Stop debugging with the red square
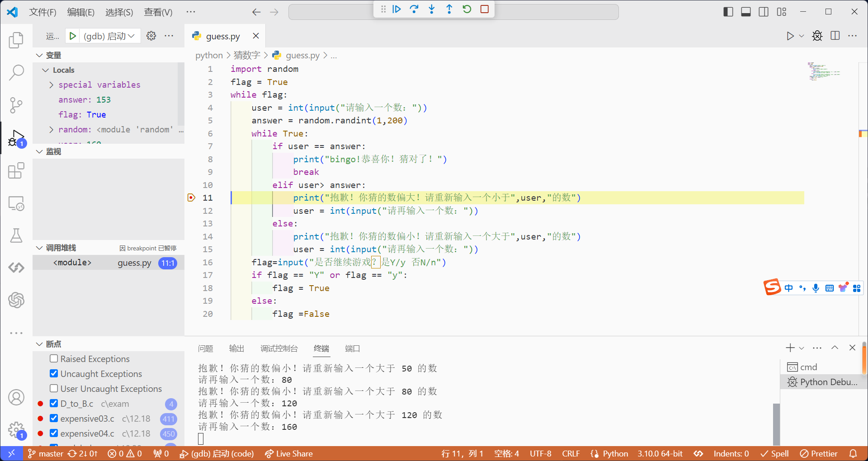Viewport: 868px width, 461px height. [485, 9]
